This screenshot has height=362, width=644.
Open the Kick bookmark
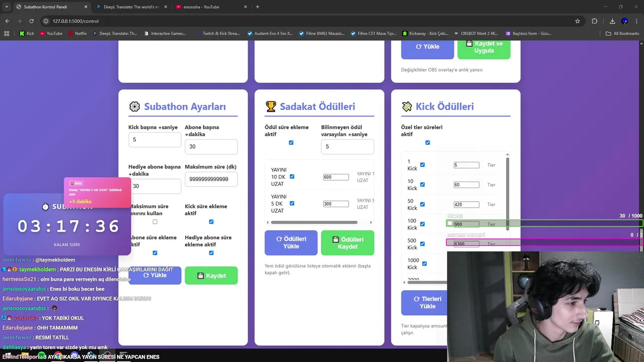(27, 34)
